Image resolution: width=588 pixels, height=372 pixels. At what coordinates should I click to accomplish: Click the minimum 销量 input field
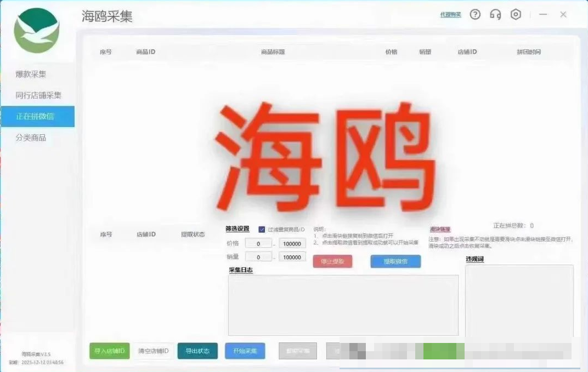(258, 257)
